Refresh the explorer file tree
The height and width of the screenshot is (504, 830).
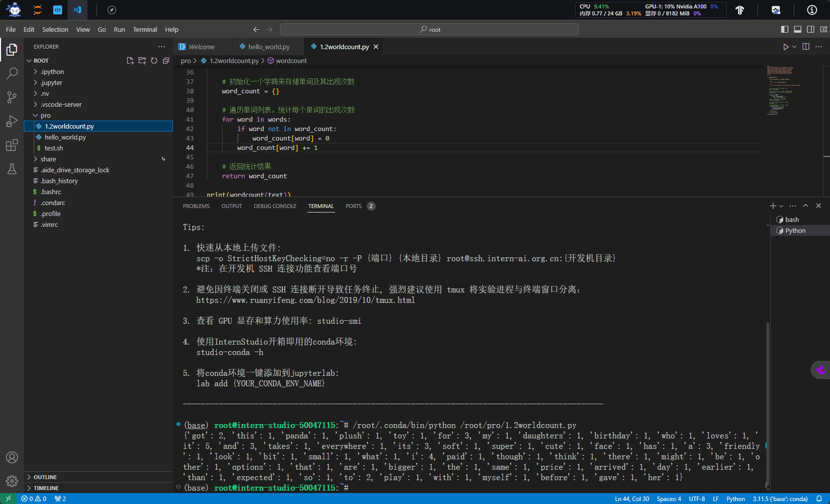click(154, 61)
